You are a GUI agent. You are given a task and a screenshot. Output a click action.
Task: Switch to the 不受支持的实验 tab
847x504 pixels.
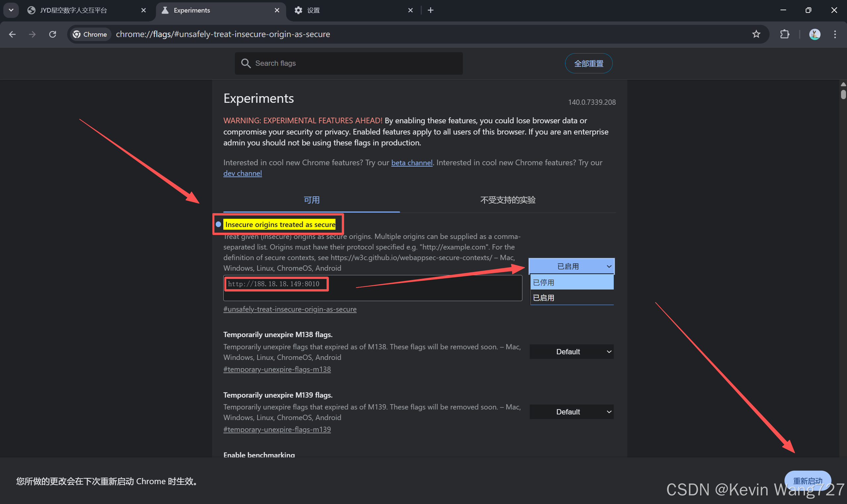(x=508, y=200)
